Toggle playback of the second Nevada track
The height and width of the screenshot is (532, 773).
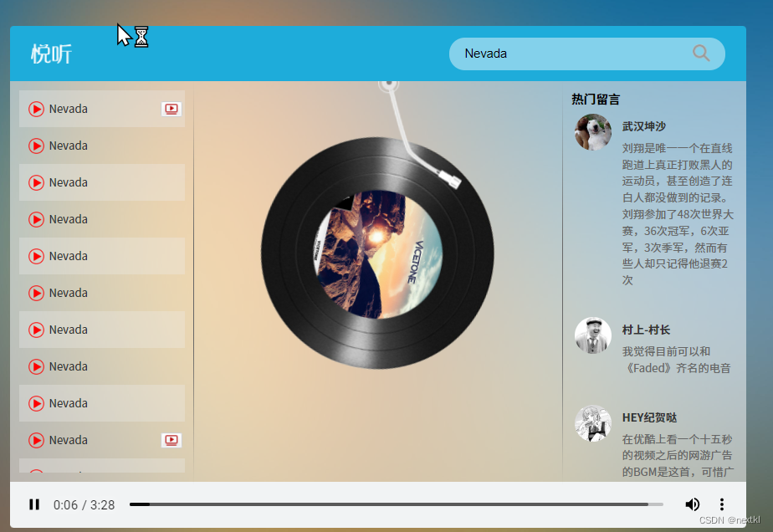coord(36,146)
